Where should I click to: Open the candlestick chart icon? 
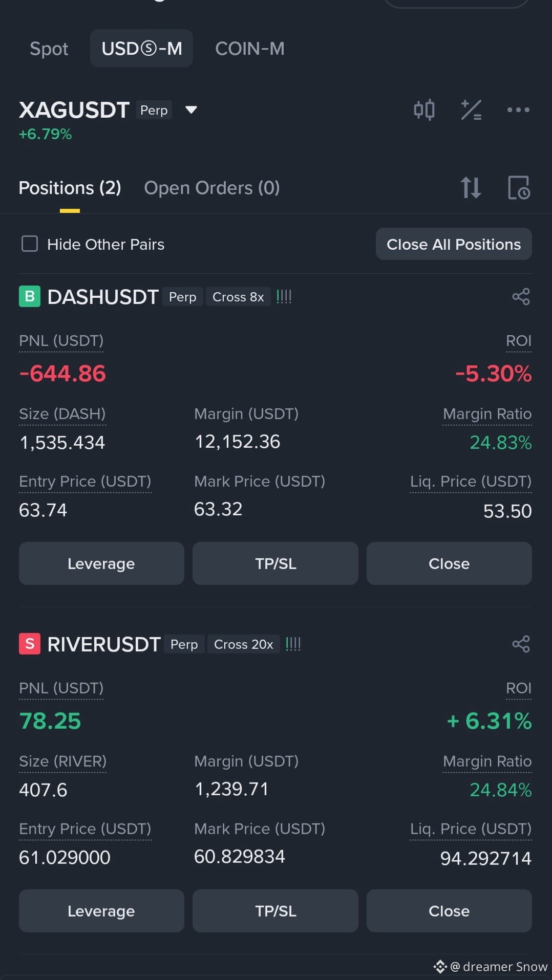pos(424,110)
